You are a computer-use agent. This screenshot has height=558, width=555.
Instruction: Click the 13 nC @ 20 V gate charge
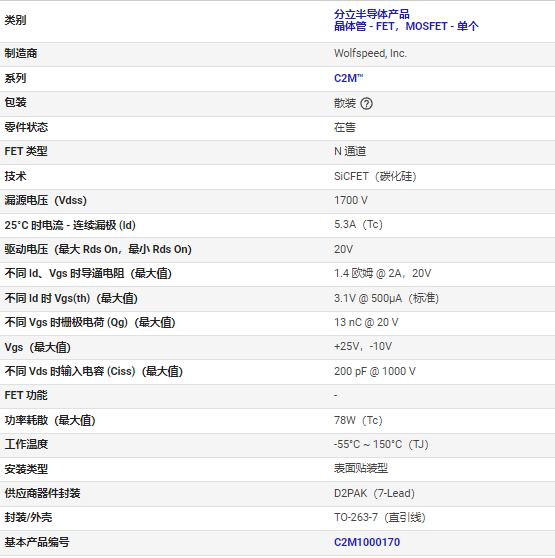[x=366, y=322]
